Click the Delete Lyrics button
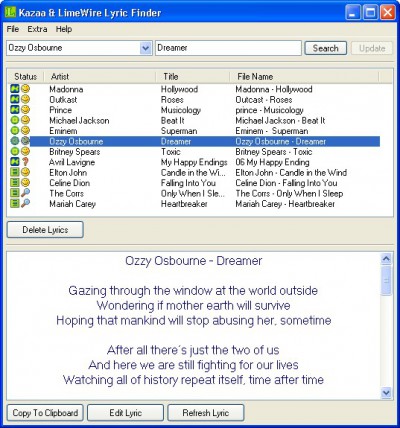The height and width of the screenshot is (428, 400). (x=45, y=230)
